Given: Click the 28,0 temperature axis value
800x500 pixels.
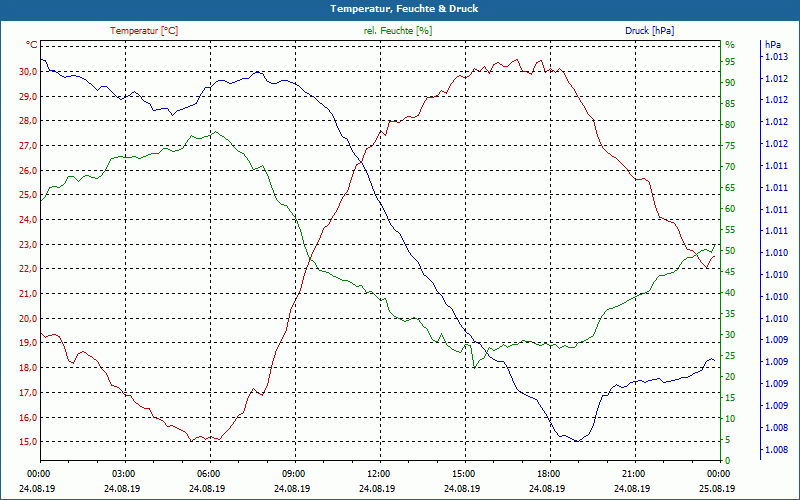Looking at the screenshot, I should coord(28,121).
